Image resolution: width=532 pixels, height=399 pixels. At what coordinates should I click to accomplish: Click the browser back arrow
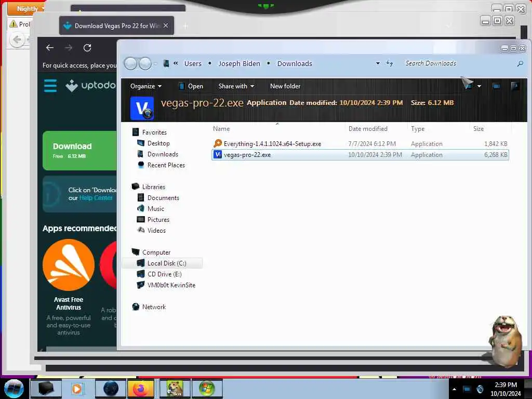click(50, 48)
